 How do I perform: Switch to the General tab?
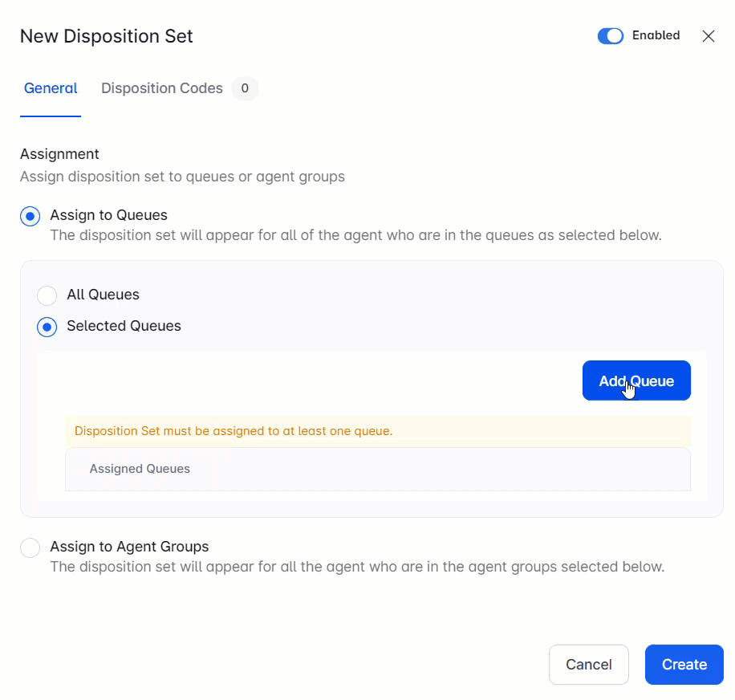51,88
